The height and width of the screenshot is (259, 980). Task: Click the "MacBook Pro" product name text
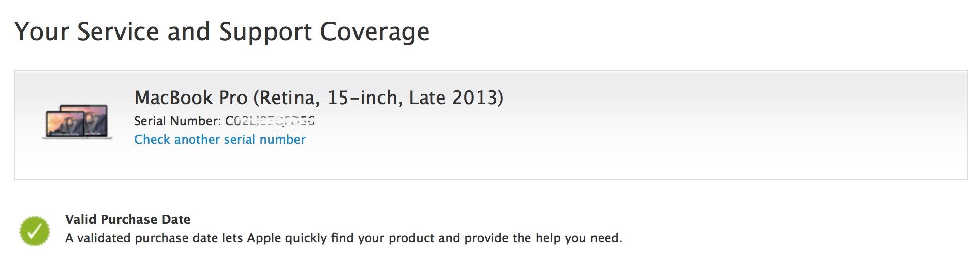(191, 98)
